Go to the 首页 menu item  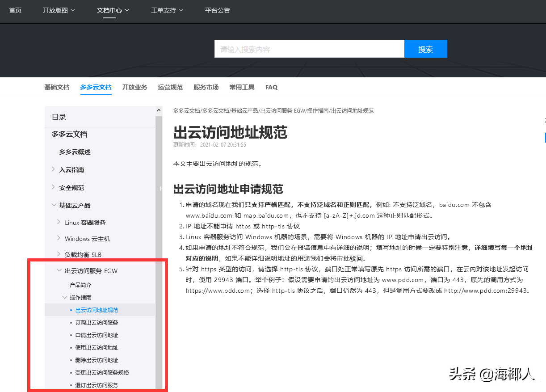pyautogui.click(x=15, y=10)
